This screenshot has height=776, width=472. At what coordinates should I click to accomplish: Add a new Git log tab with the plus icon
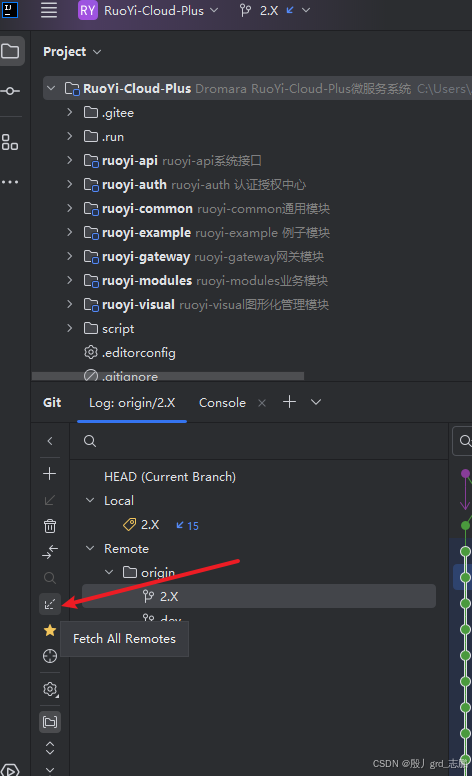pyautogui.click(x=289, y=402)
